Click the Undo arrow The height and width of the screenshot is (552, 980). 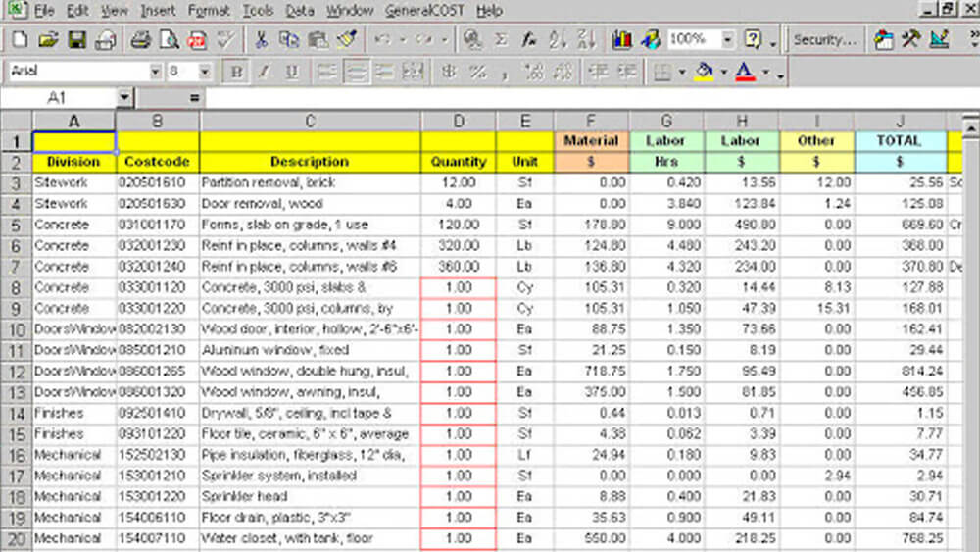(382, 40)
